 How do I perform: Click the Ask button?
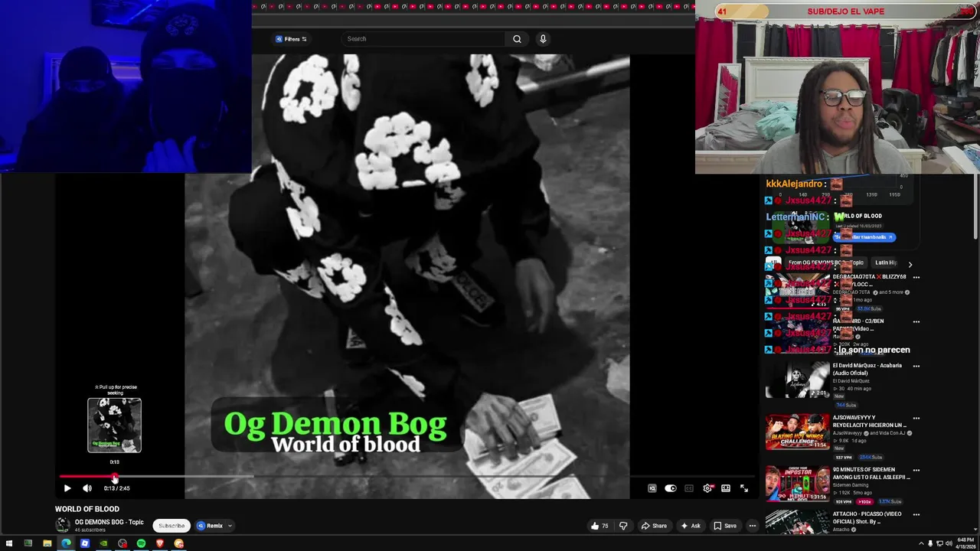click(690, 526)
